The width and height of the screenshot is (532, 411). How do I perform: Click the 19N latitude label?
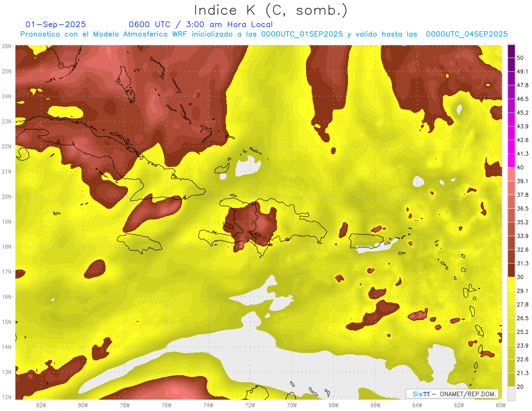(7, 221)
